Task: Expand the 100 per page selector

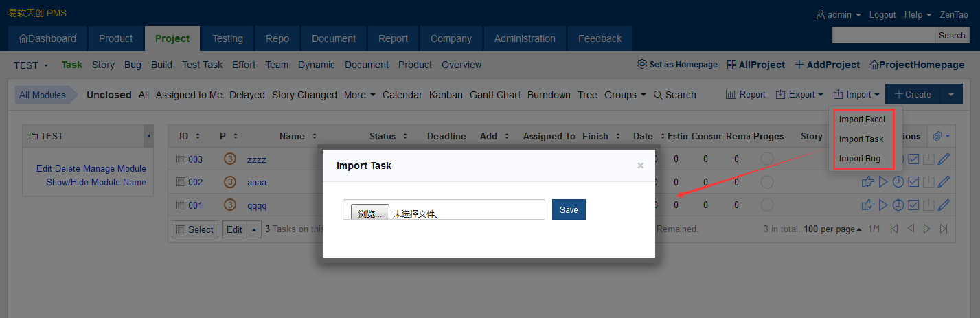Action: point(833,229)
